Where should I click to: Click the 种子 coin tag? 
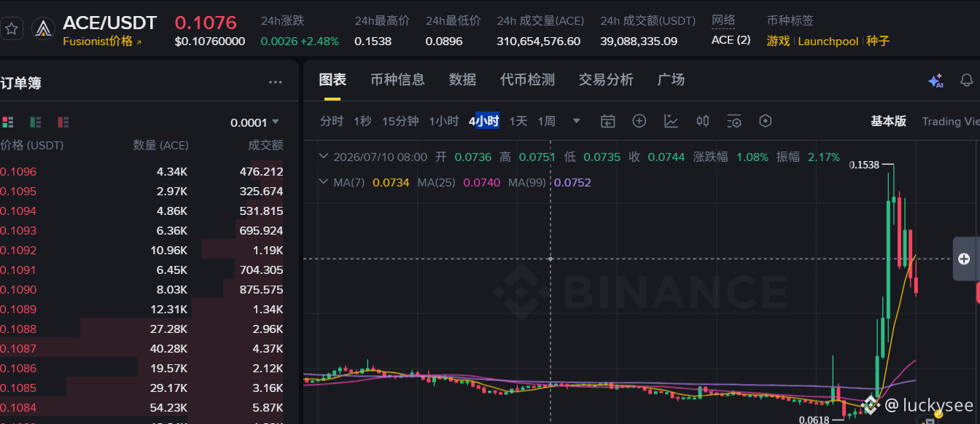[x=878, y=41]
